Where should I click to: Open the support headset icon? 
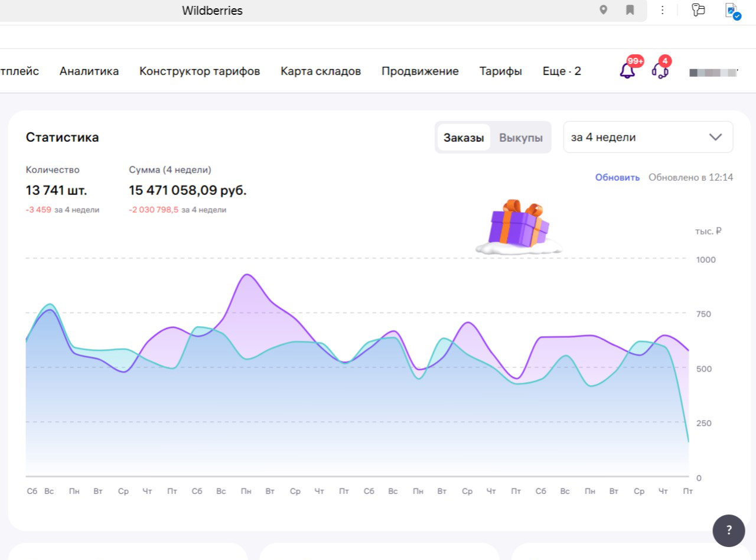tap(660, 71)
